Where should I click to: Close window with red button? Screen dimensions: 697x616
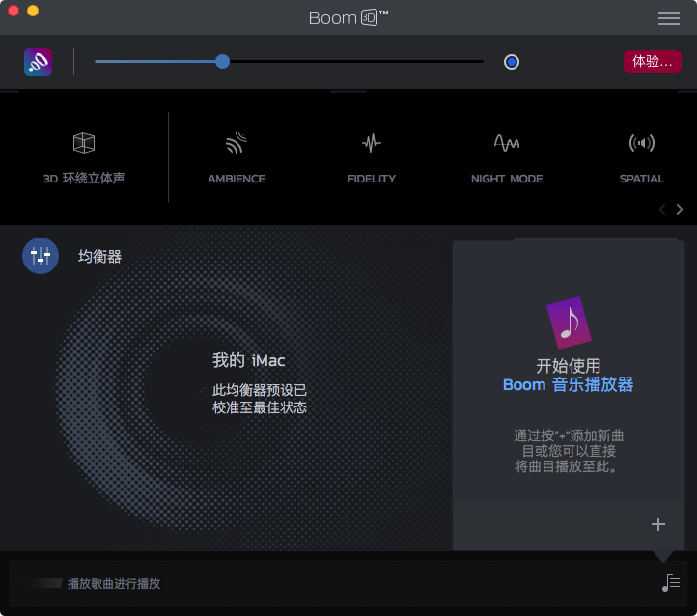point(14,11)
